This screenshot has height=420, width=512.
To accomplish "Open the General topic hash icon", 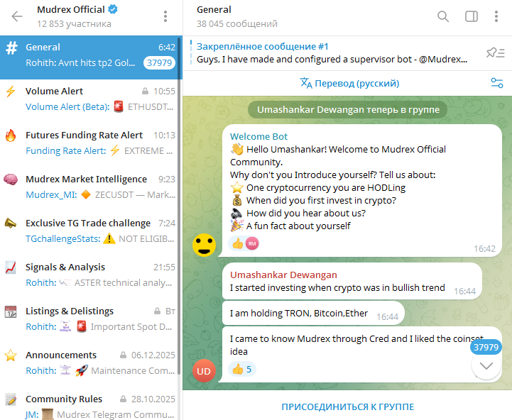I will point(11,48).
